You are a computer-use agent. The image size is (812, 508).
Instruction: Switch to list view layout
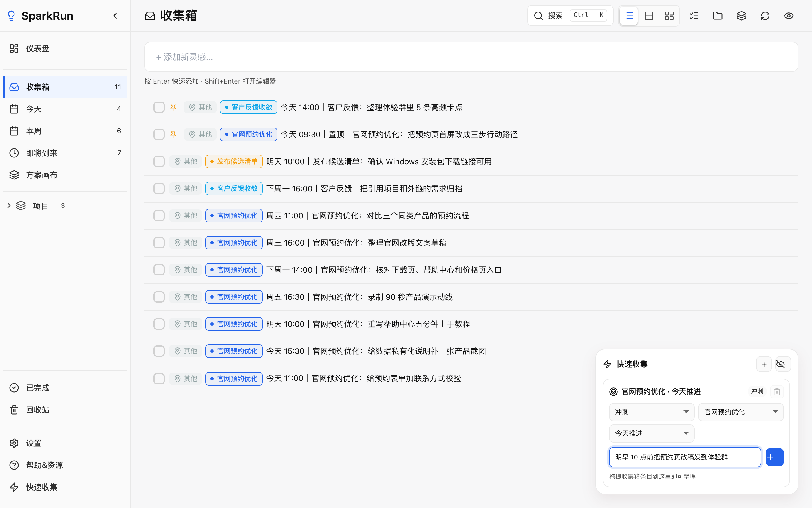628,16
